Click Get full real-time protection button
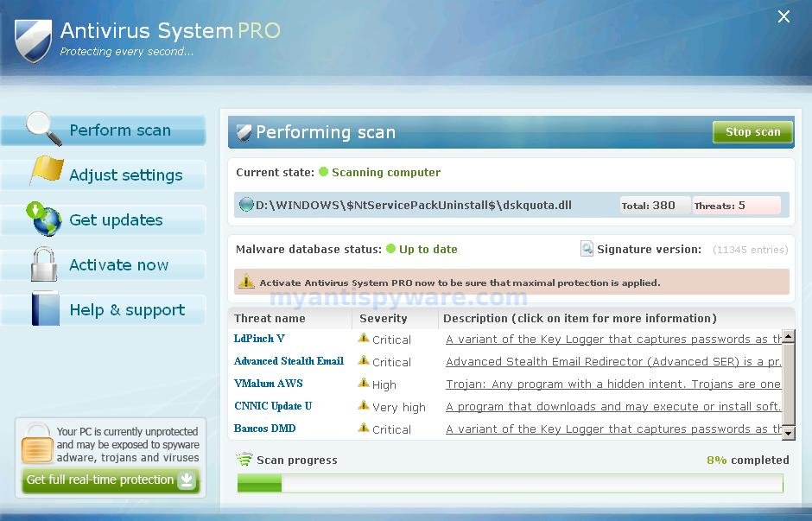This screenshot has height=521, width=812. tap(111, 480)
